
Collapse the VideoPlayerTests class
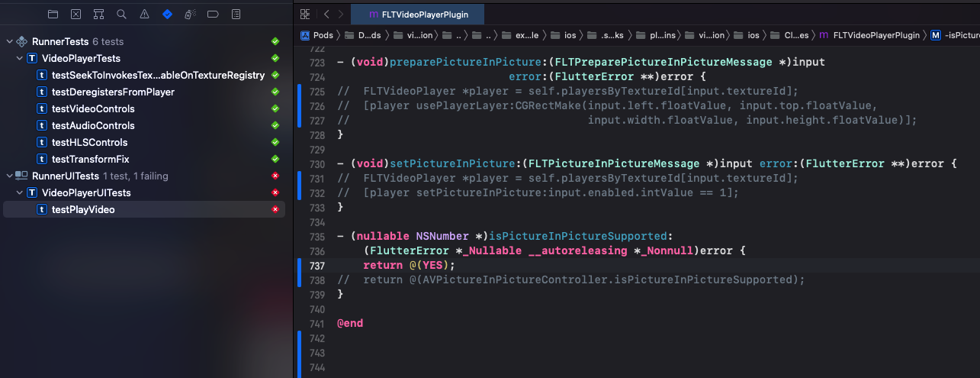[19, 58]
